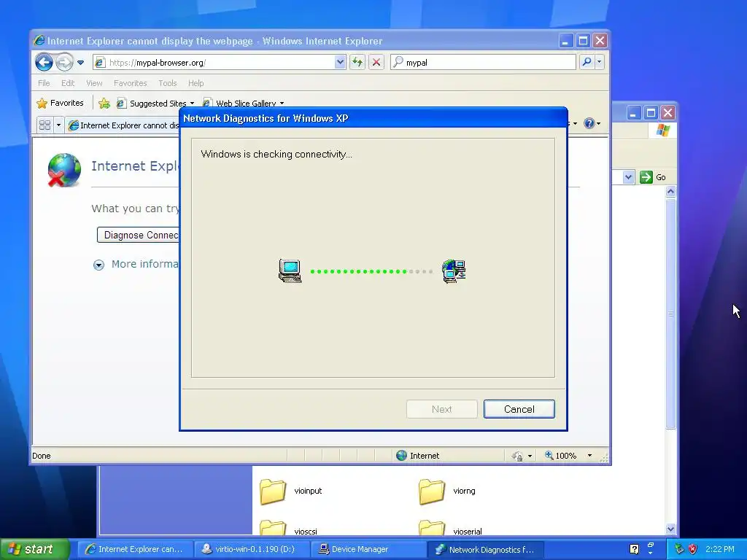
Task: Click Diagnose Connection Problems button
Action: [x=138, y=235]
